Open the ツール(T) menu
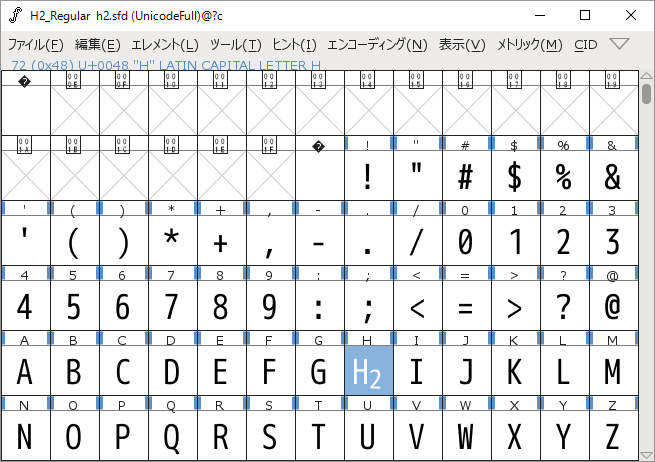655x462 pixels. click(x=236, y=45)
